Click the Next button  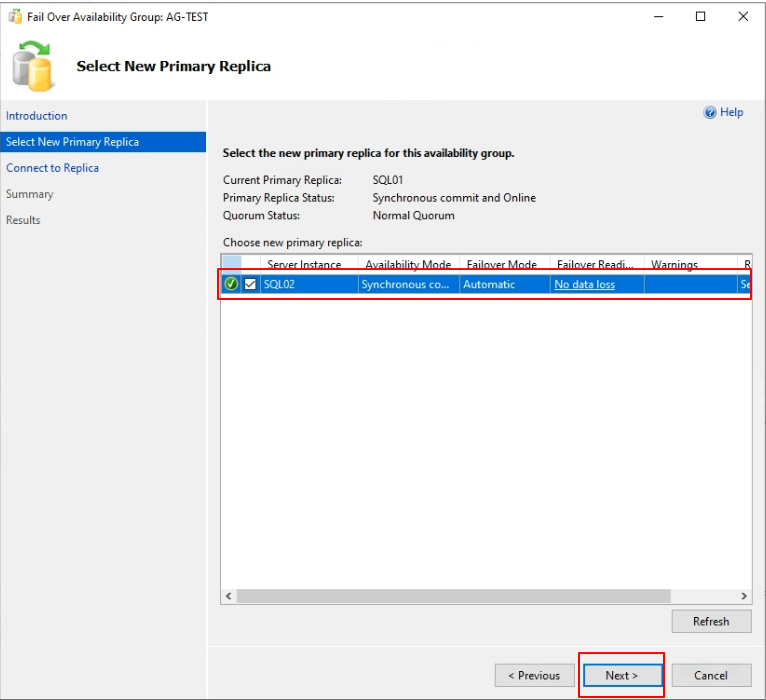coord(622,675)
